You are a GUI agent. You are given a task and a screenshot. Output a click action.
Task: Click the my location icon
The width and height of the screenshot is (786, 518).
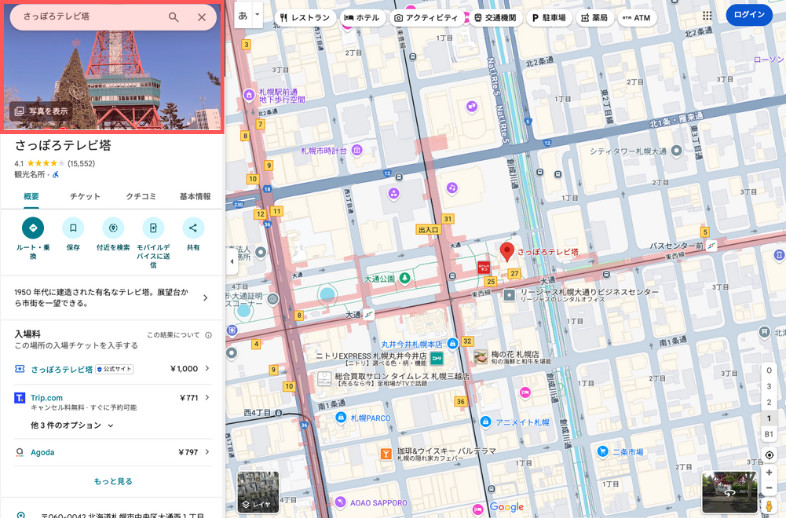[768, 455]
